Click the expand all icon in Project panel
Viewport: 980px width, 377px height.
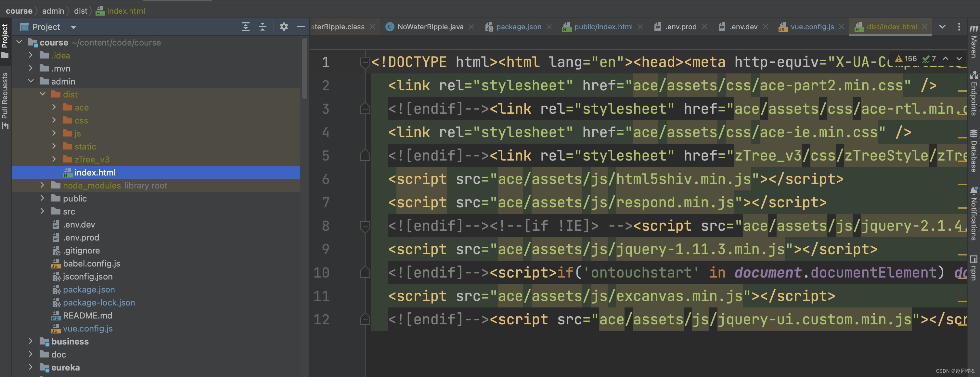(246, 27)
